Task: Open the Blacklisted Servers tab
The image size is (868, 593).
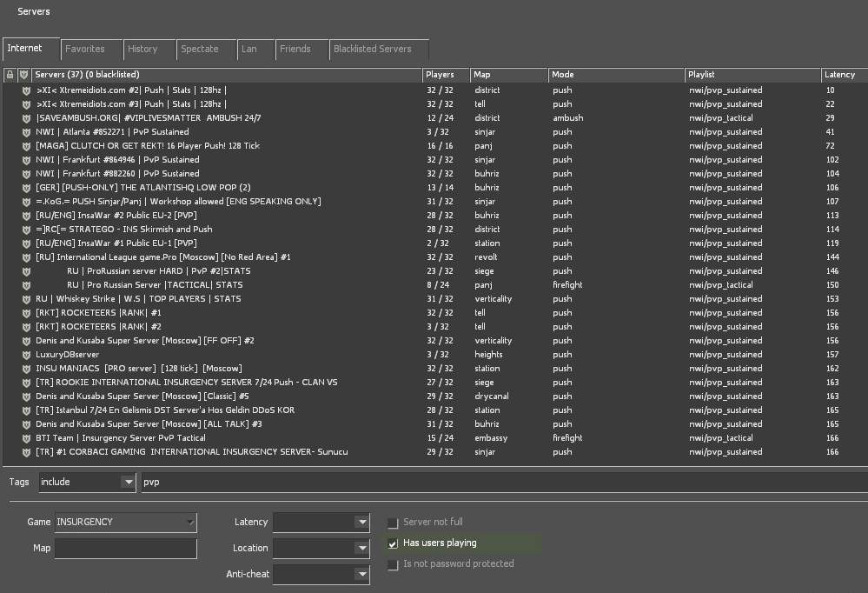Action: [x=379, y=50]
